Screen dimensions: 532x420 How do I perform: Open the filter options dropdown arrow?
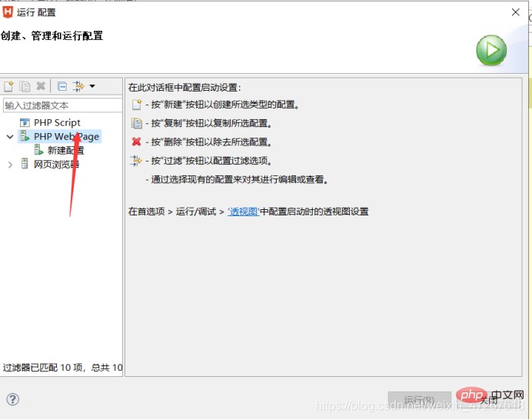[x=92, y=86]
